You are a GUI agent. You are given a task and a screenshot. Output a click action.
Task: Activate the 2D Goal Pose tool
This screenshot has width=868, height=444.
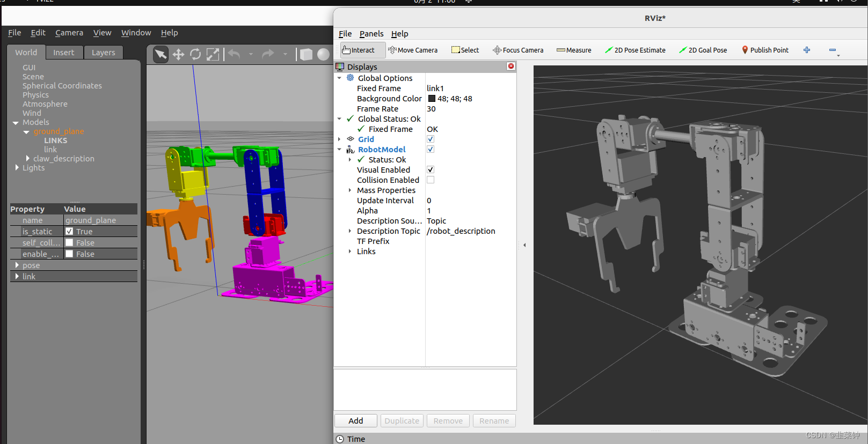pyautogui.click(x=703, y=50)
